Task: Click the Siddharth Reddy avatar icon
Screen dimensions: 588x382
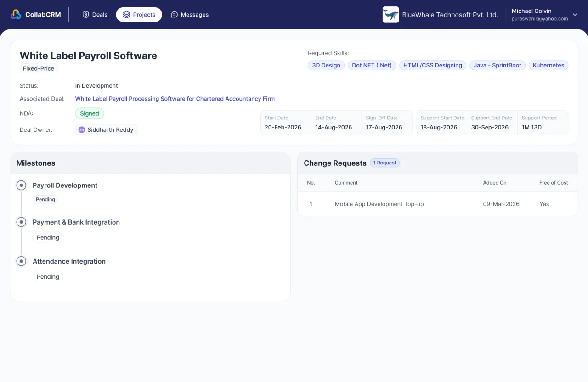Action: pyautogui.click(x=82, y=130)
